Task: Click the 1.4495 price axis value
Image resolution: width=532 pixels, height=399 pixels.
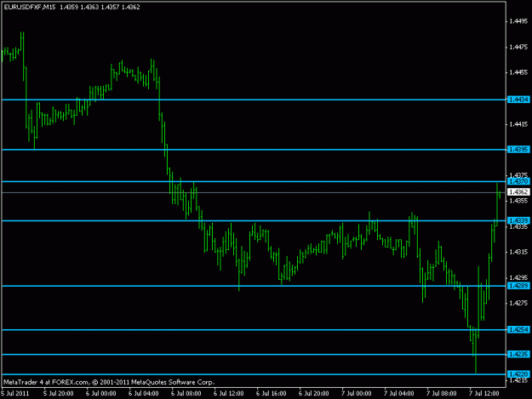Action: [518, 21]
